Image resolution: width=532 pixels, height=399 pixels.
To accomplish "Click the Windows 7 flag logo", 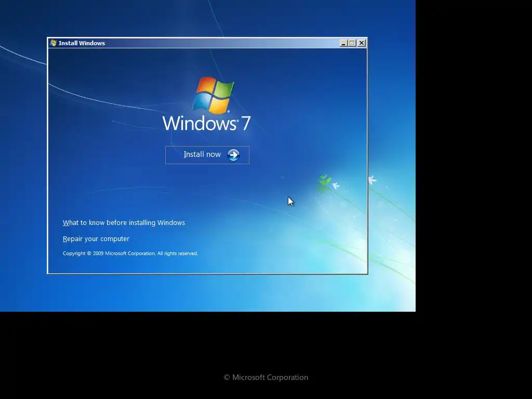I will click(x=213, y=96).
